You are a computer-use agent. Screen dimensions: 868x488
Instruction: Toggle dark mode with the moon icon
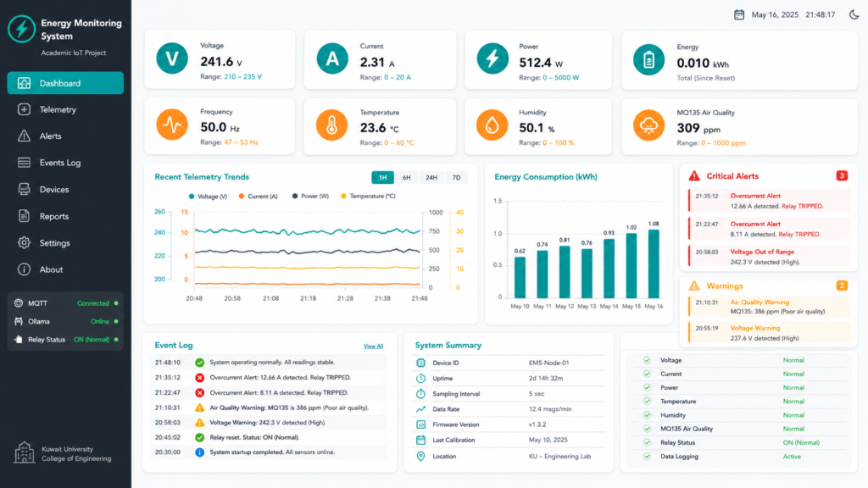tap(854, 15)
